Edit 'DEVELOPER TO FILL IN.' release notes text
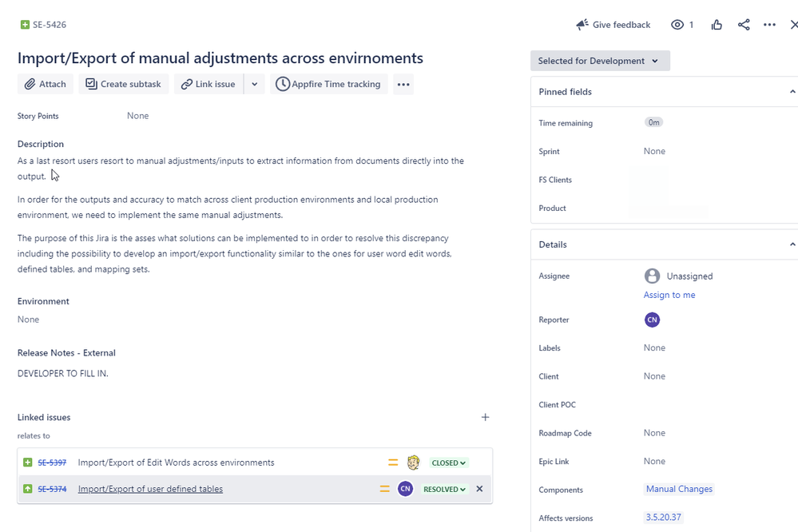Viewport: 798px width, 532px height. tap(62, 373)
